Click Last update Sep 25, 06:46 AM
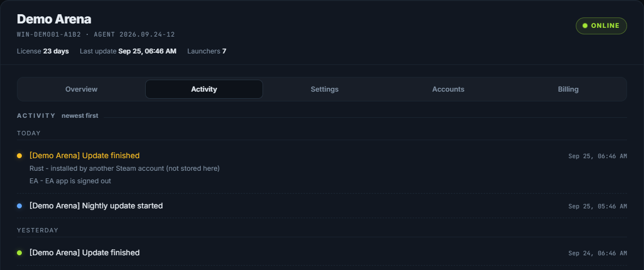 point(128,51)
